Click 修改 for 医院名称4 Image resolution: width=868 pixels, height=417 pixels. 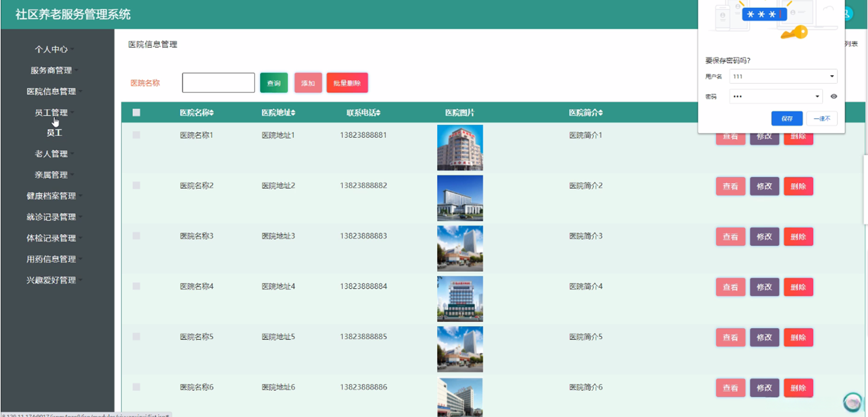[x=764, y=287]
